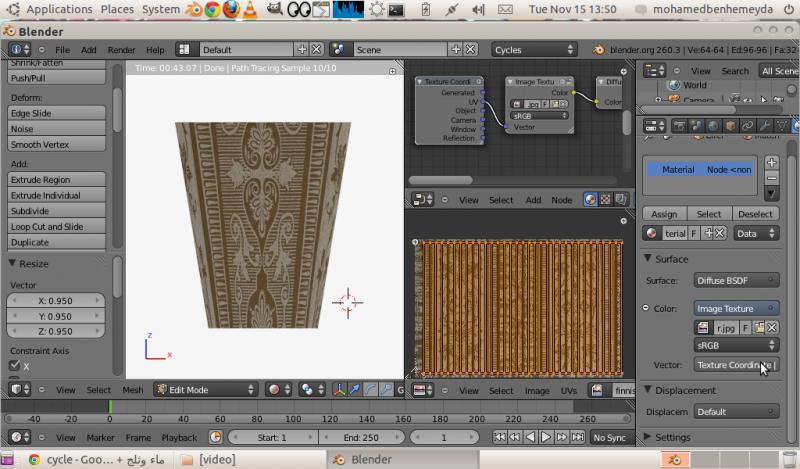Open the UVs menu in image editor
Screen dimensions: 800x469
tap(568, 390)
